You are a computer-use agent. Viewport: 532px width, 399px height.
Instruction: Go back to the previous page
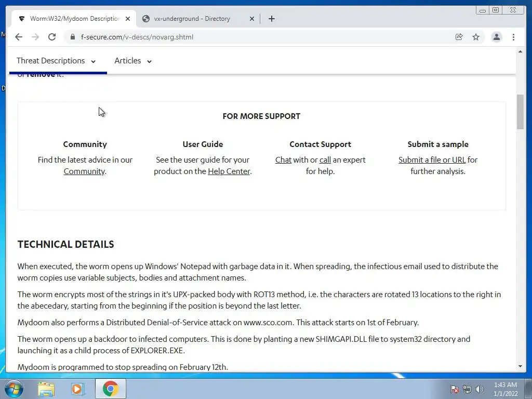pyautogui.click(x=19, y=37)
